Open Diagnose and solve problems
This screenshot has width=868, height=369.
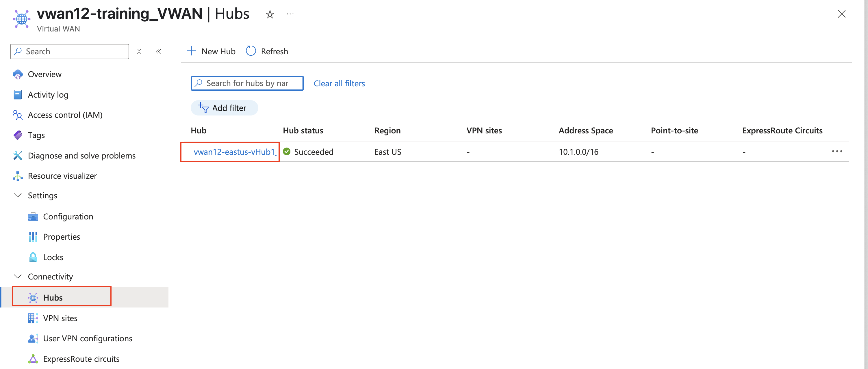click(x=81, y=156)
